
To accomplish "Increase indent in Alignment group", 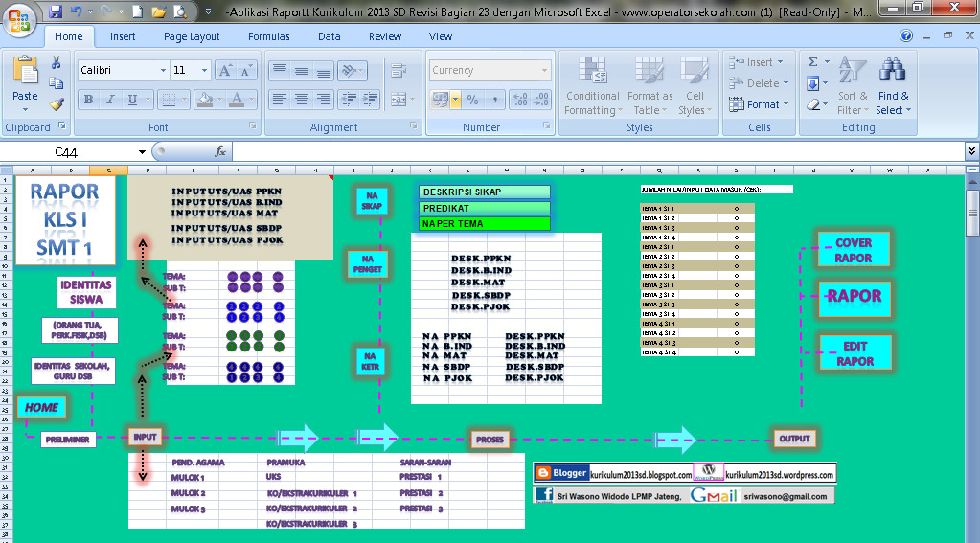I will tap(371, 99).
